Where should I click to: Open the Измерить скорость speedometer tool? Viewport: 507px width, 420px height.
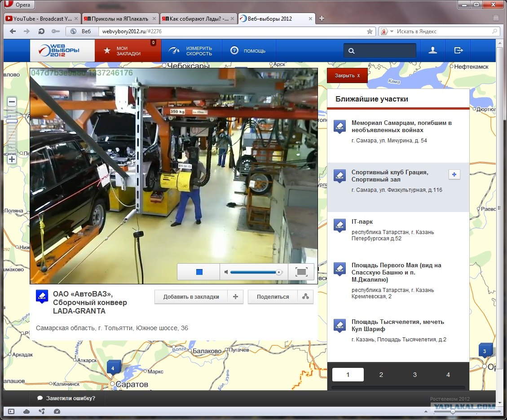(x=190, y=51)
